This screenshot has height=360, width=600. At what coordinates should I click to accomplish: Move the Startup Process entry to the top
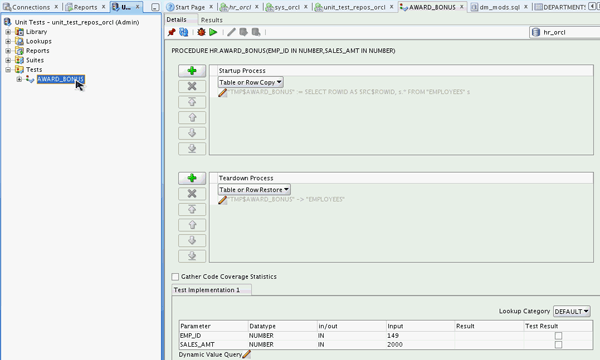click(192, 102)
